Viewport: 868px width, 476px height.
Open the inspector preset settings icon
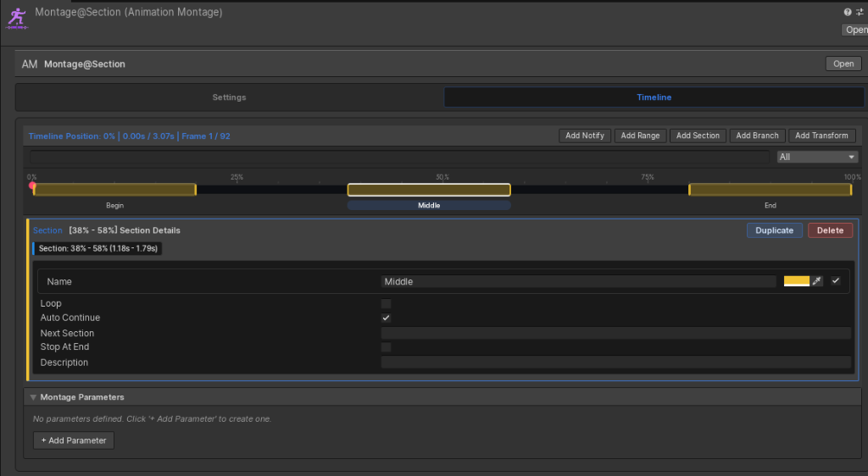[x=860, y=12]
